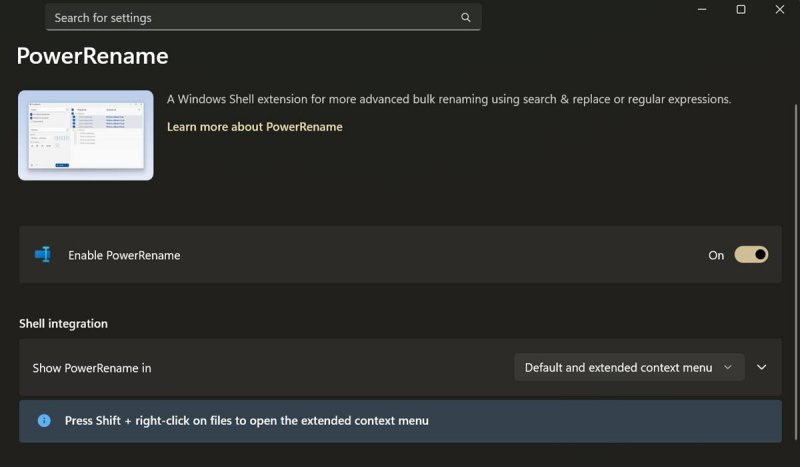Click the Show PowerRename in label
The width and height of the screenshot is (800, 467).
click(x=92, y=368)
